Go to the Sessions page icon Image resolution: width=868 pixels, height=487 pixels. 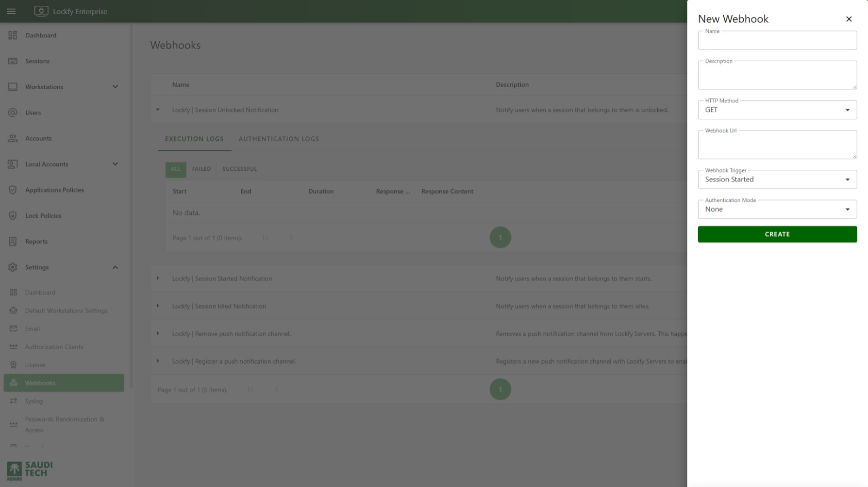[x=13, y=61]
